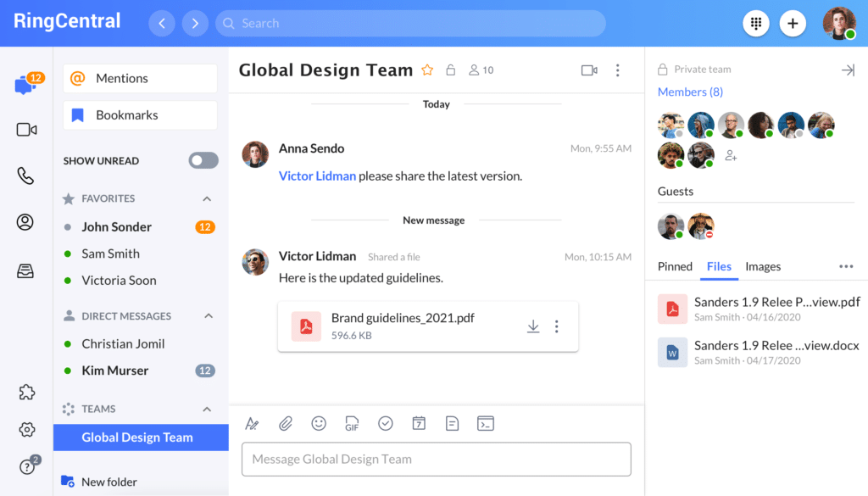
Task: Star Global Design Team as favorite
Action: click(427, 70)
